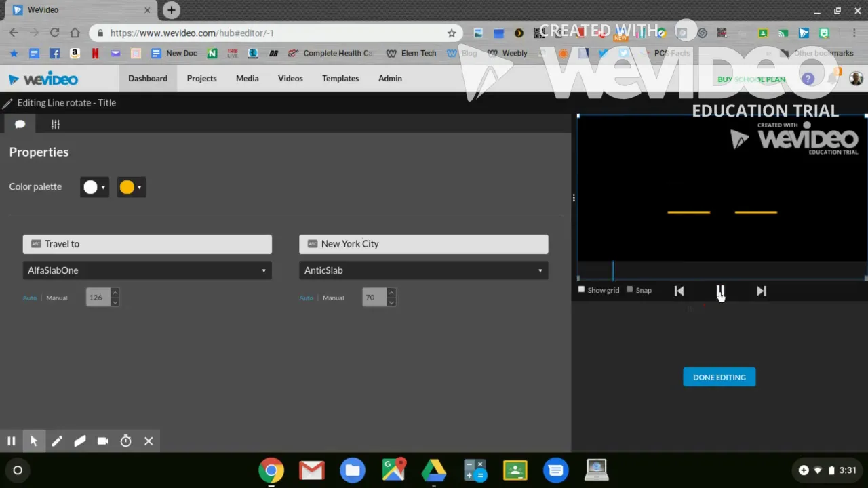Screen dimensions: 868x488
Task: Open the user profile avatar
Action: coord(856,79)
